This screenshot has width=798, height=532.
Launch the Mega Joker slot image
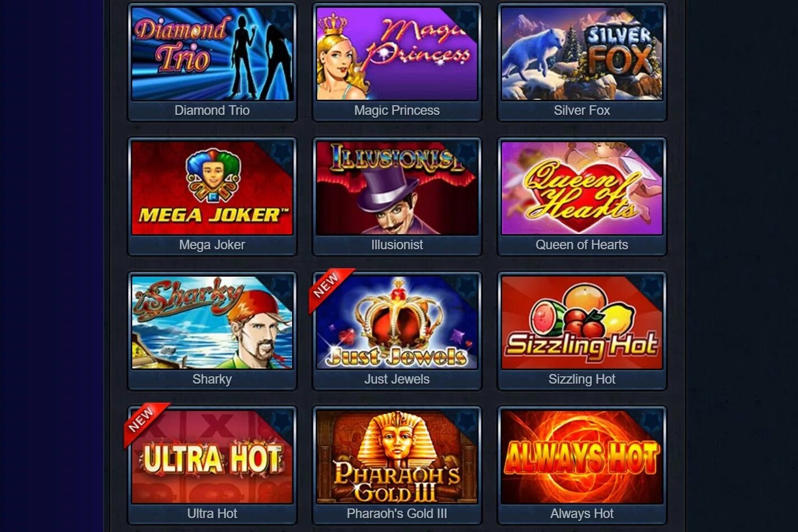pos(212,188)
